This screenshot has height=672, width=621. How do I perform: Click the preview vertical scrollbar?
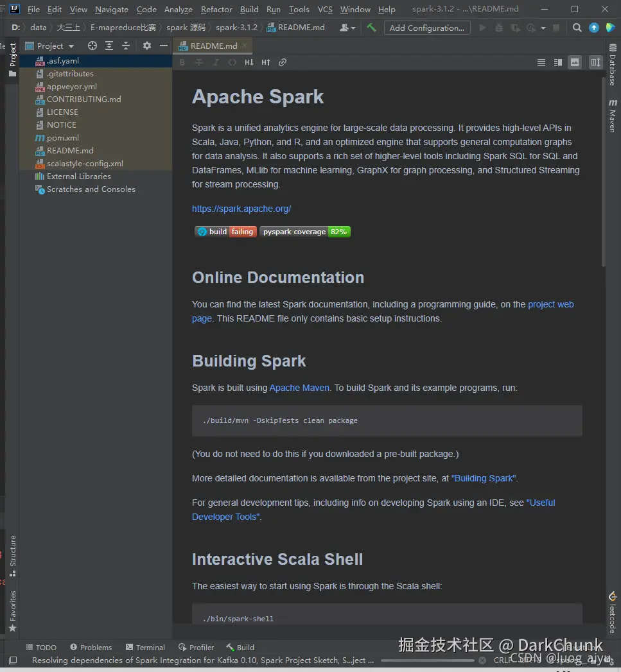click(x=604, y=171)
